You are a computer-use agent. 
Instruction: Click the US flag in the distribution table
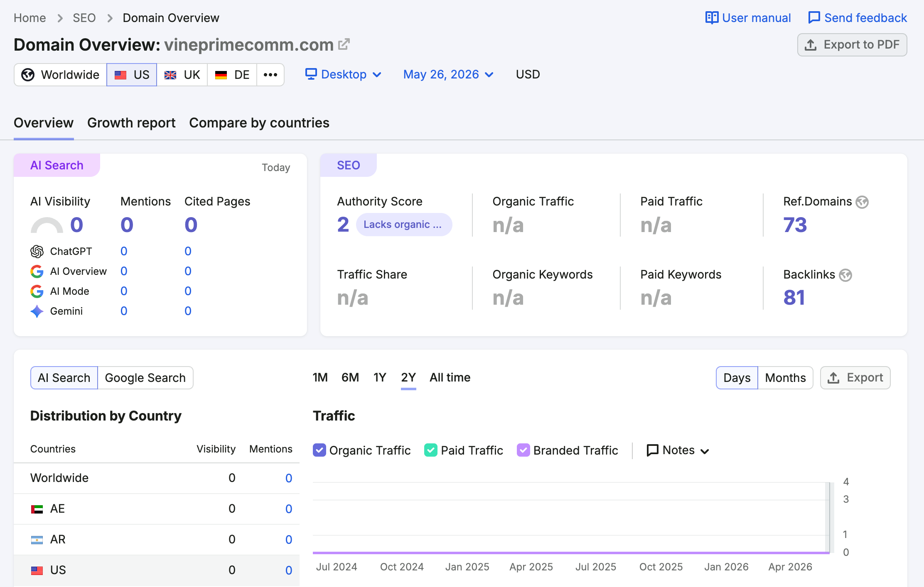(37, 570)
